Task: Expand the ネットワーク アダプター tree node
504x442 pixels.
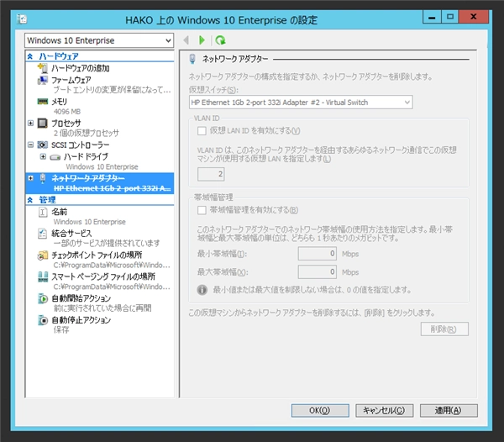Action: pyautogui.click(x=30, y=178)
